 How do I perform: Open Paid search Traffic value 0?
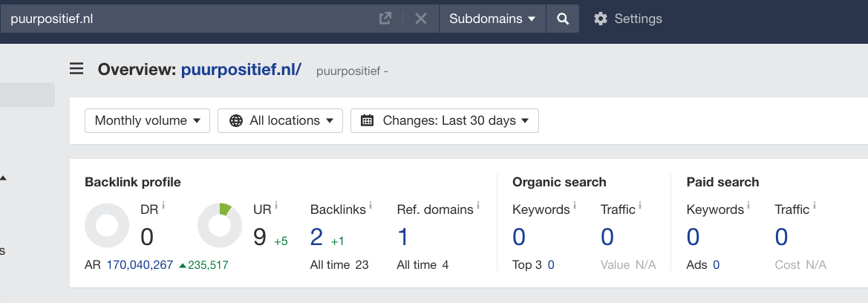point(781,237)
